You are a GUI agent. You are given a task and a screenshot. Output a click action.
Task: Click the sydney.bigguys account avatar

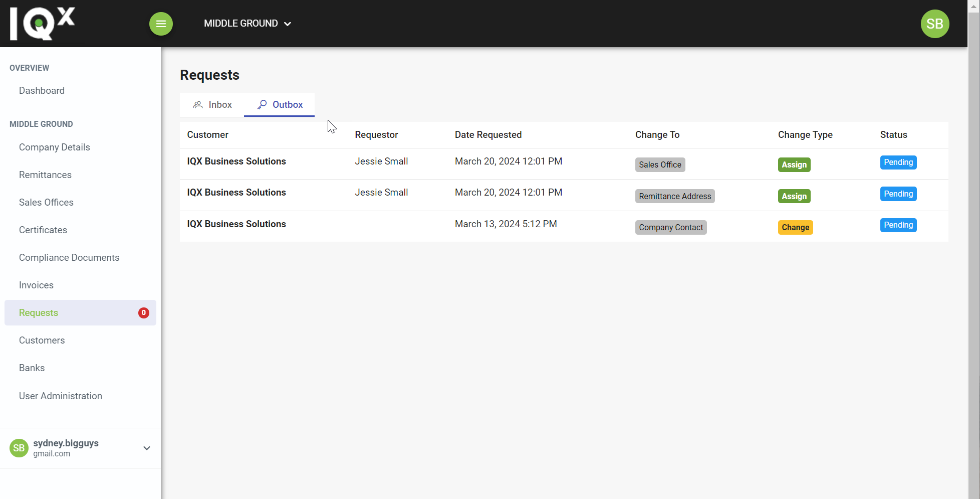pos(19,448)
